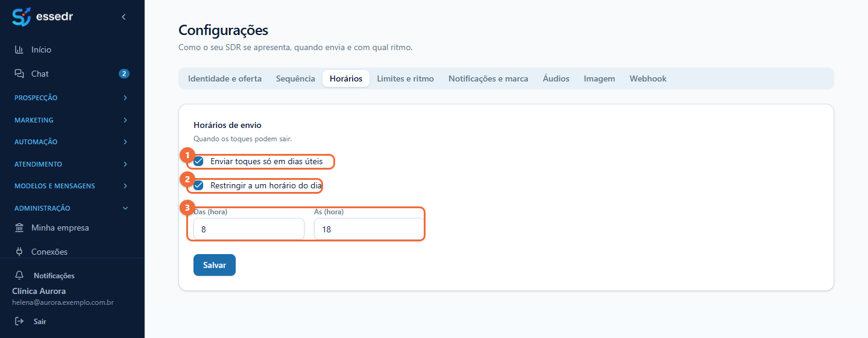Click the Às (hora) input field

point(370,229)
